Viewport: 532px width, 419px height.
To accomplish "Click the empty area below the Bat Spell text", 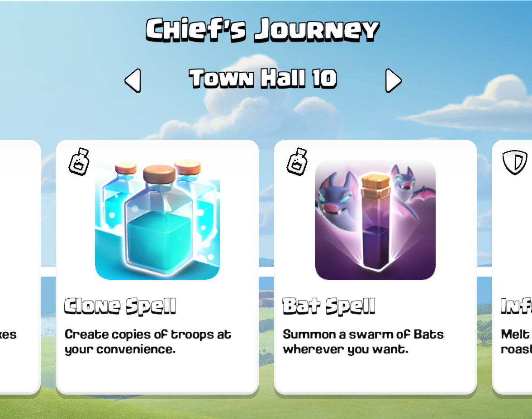I will (x=375, y=375).
